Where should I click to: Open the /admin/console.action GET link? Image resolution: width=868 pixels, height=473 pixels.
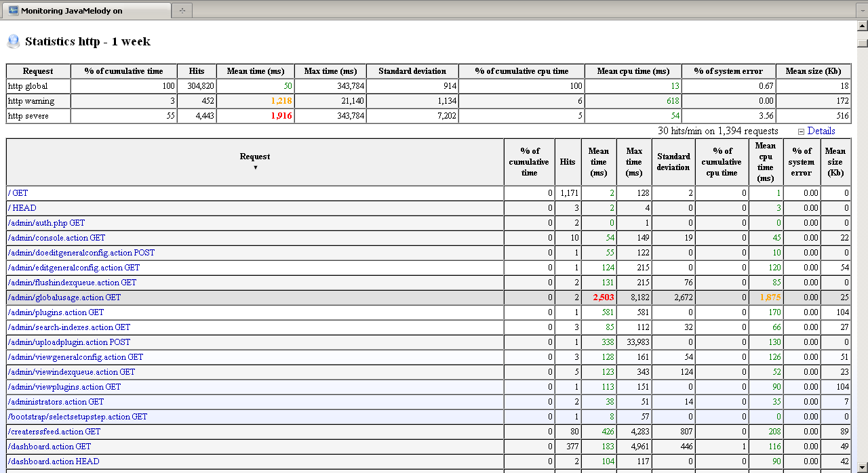click(x=56, y=238)
